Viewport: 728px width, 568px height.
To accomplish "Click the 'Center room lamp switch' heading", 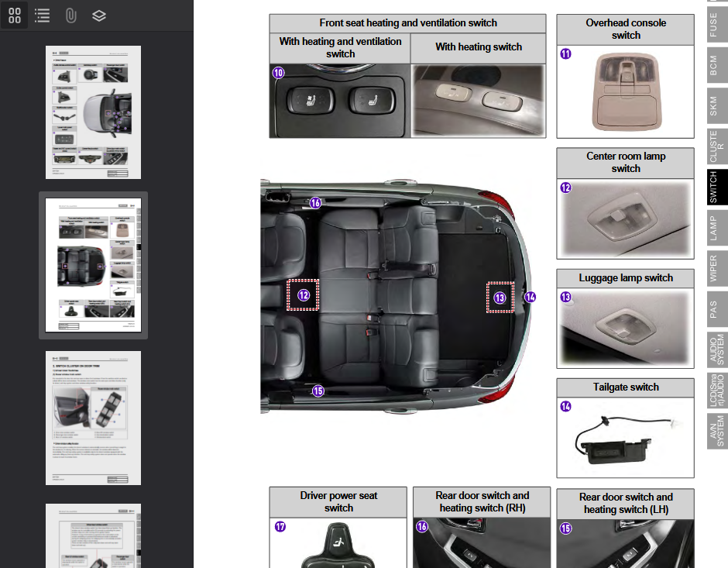I will click(626, 163).
